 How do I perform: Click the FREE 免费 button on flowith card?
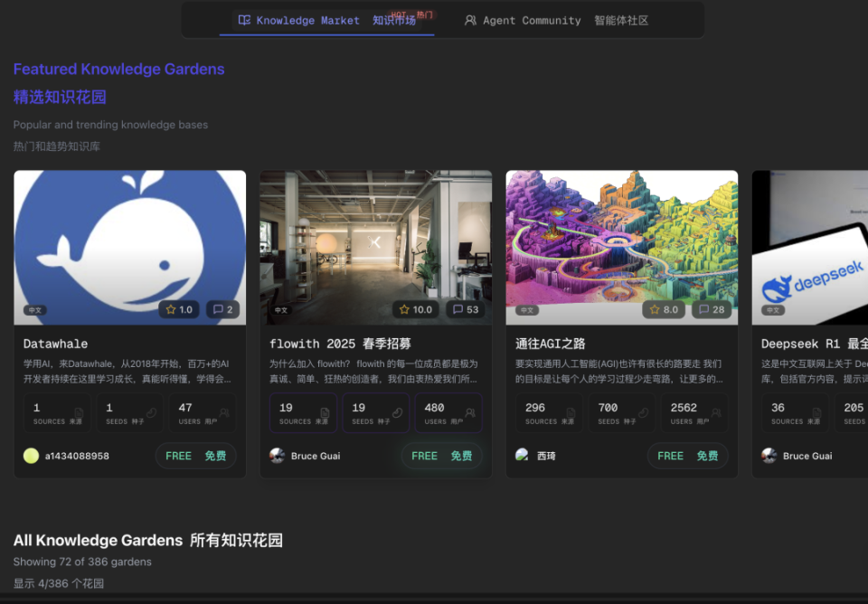443,456
